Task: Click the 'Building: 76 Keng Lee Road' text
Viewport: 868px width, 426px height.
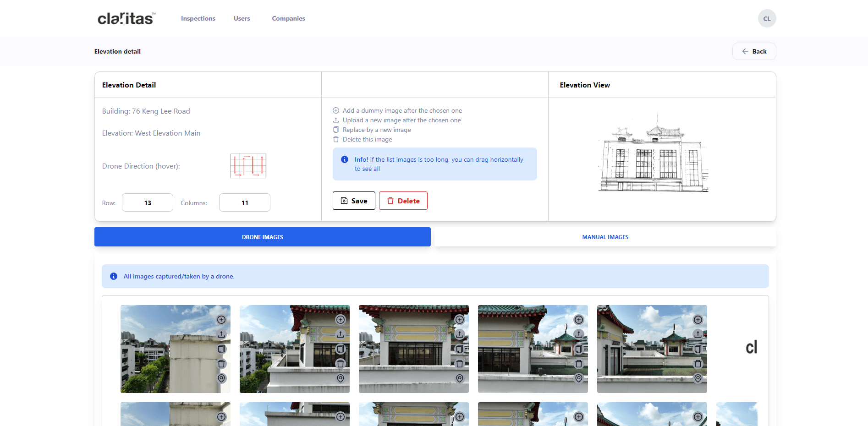Action: (146, 111)
